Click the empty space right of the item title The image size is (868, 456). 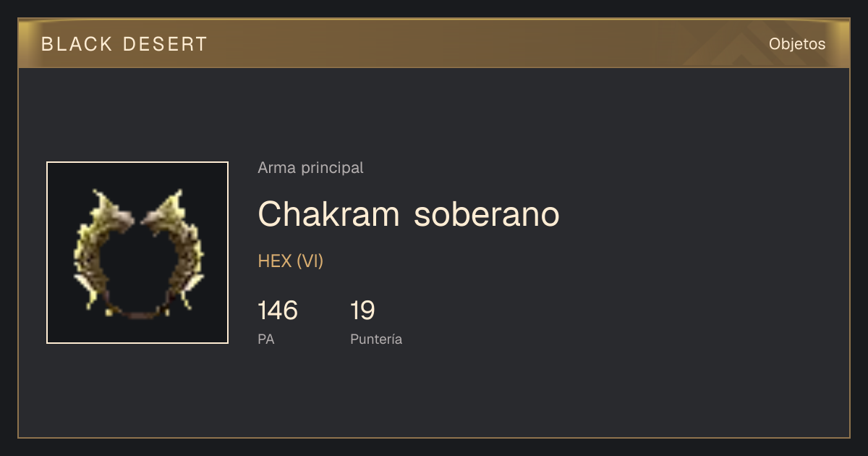pyautogui.click(x=702, y=214)
